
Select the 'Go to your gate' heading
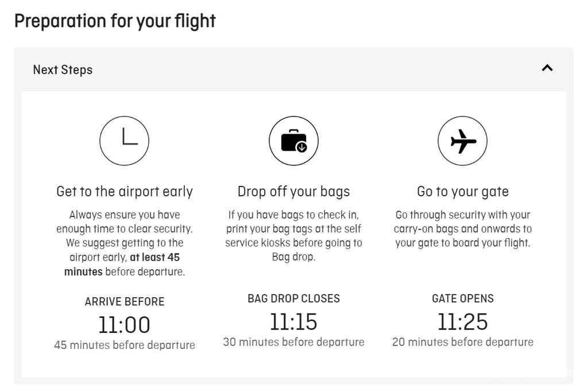coord(463,192)
